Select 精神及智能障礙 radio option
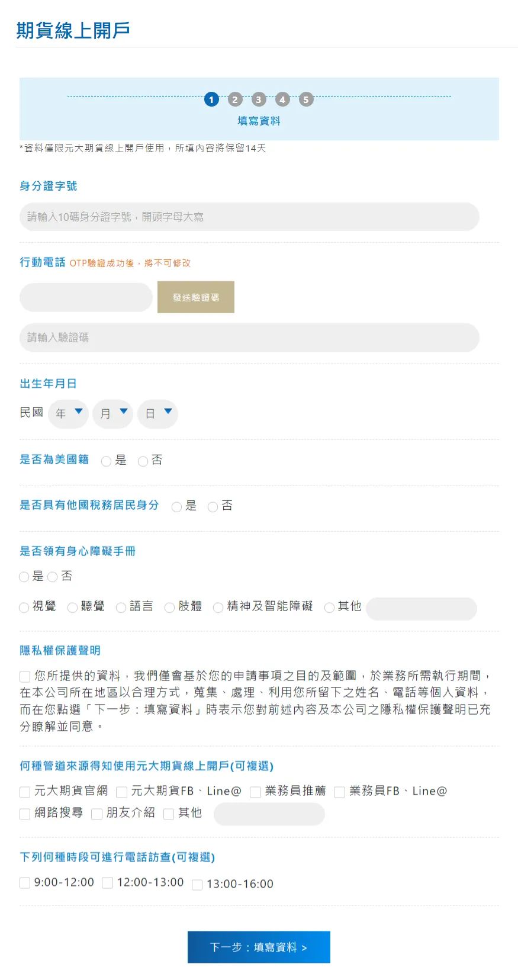Screen dimensions: 518x980 [x=218, y=608]
